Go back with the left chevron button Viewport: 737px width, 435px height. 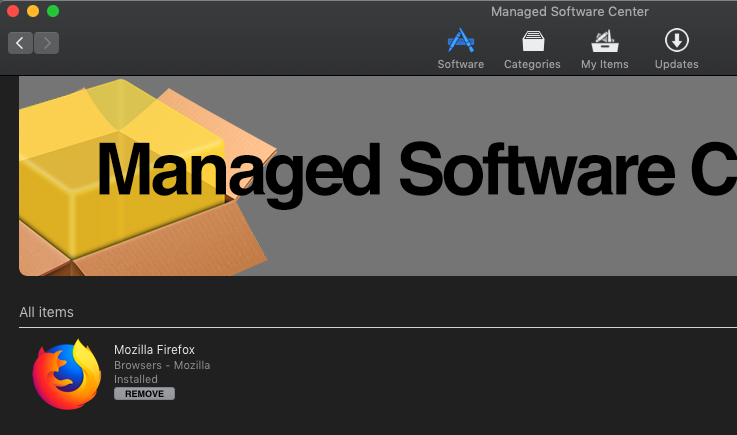point(20,43)
